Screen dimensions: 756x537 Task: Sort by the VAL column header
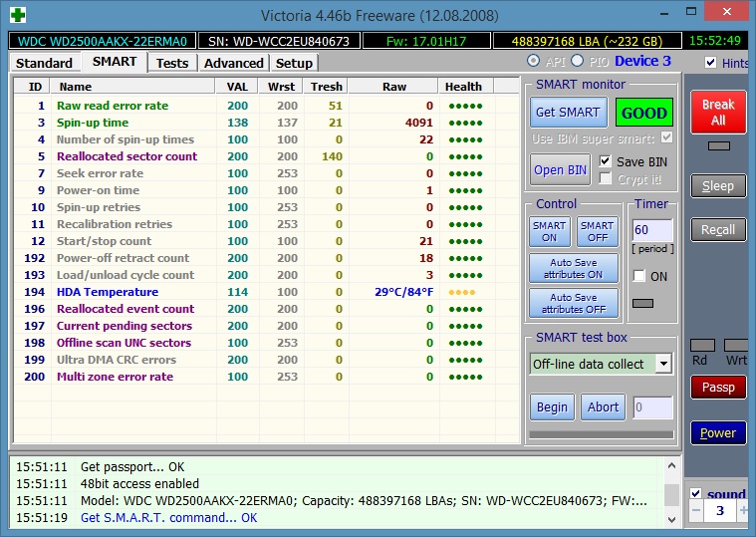[236, 87]
